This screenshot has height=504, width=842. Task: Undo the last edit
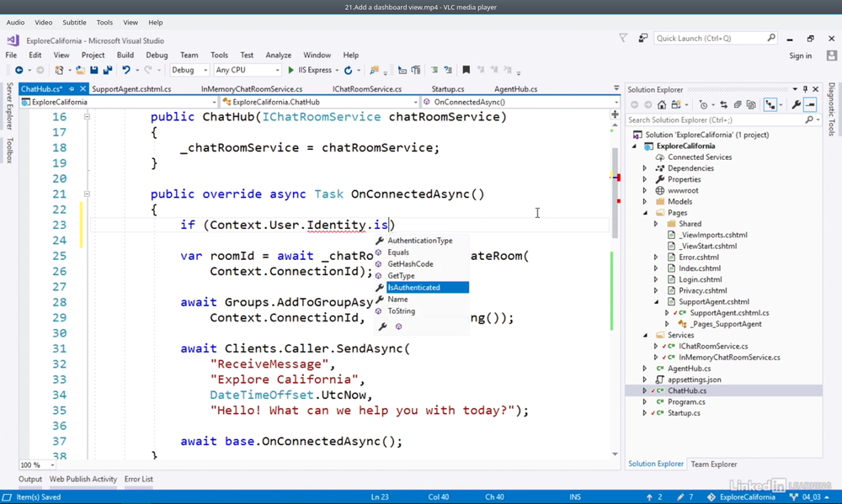[x=126, y=71]
